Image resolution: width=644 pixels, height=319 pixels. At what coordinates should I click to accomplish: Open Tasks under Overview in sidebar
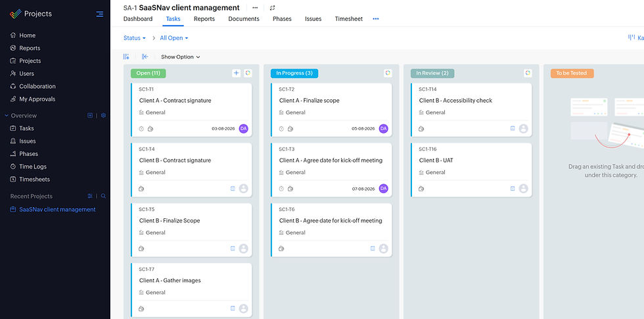point(26,128)
